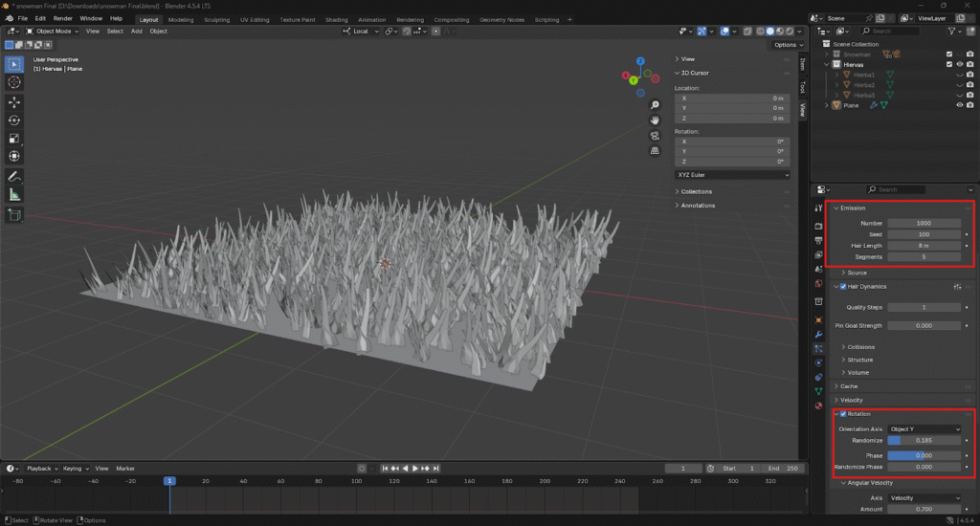Pick the Rotate tool in toolbar
Screen dimensions: 980x526
(x=14, y=120)
